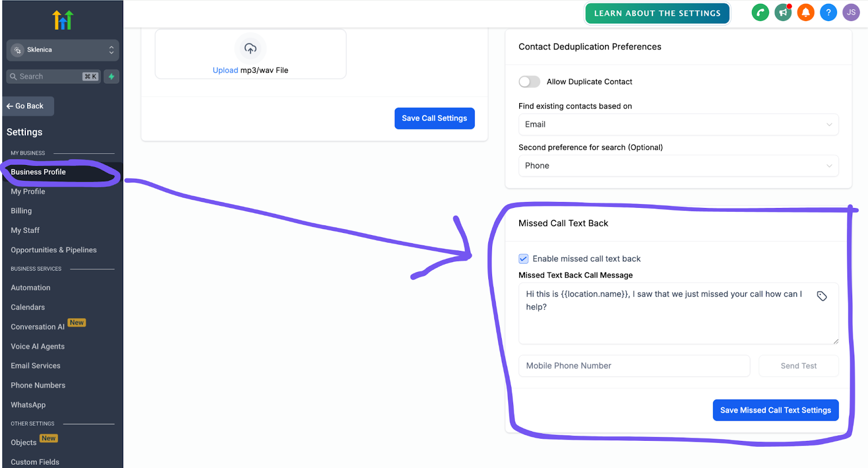Image resolution: width=868 pixels, height=468 pixels.
Task: Click the Sklenica location avatar icon
Action: pyautogui.click(x=17, y=50)
